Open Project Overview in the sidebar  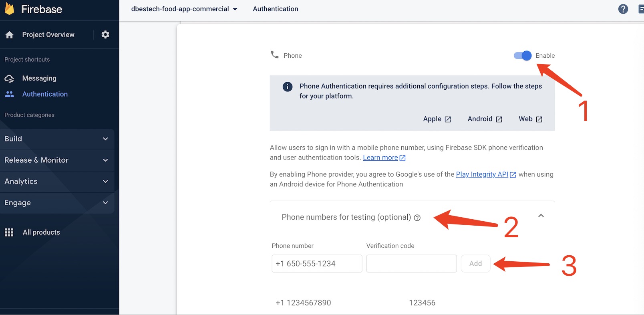click(x=48, y=35)
